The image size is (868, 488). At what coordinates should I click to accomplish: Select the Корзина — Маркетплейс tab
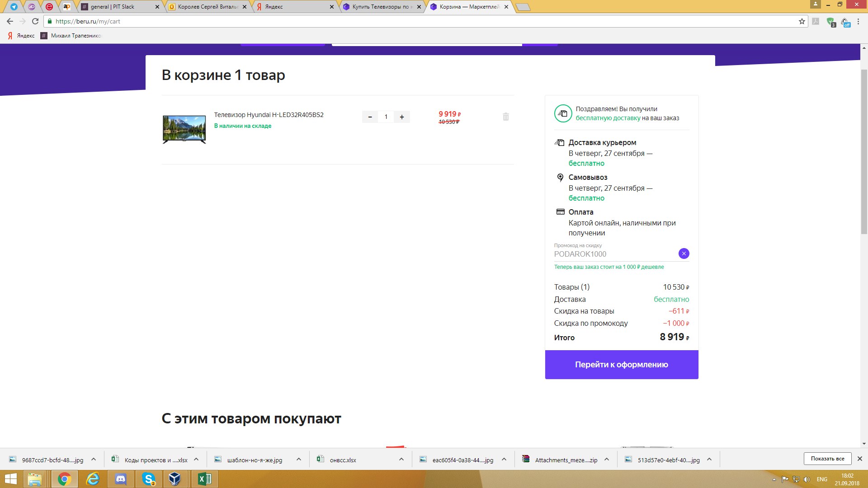(x=468, y=7)
